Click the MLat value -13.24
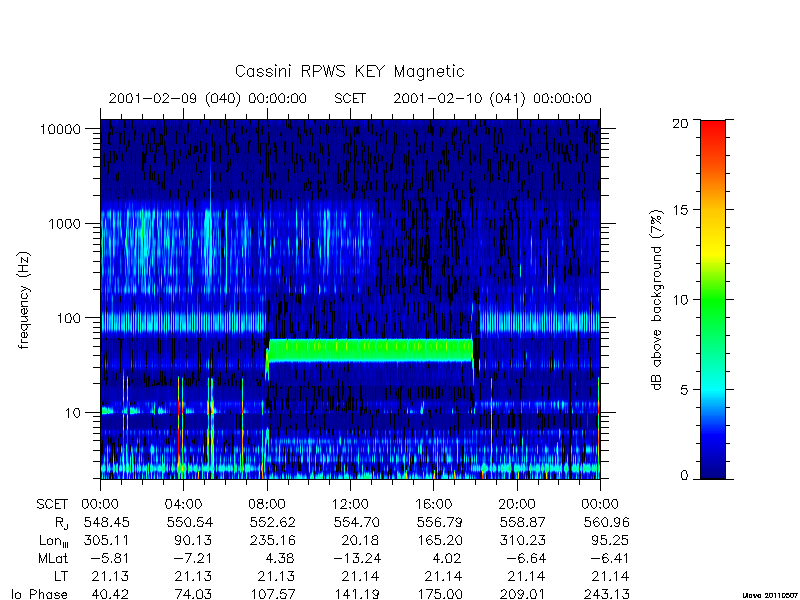Image resolution: width=800 pixels, height=600 pixels. (357, 558)
